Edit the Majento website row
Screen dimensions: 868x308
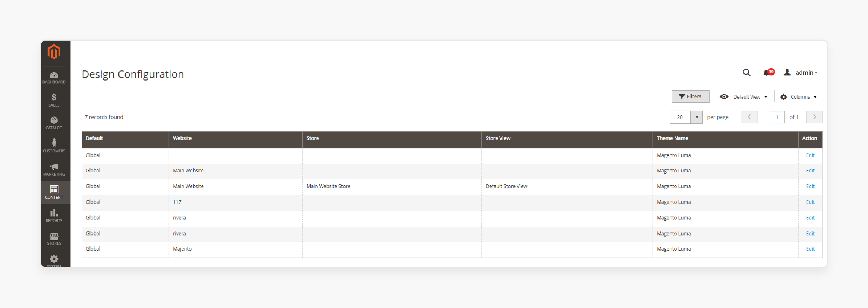[x=810, y=249]
